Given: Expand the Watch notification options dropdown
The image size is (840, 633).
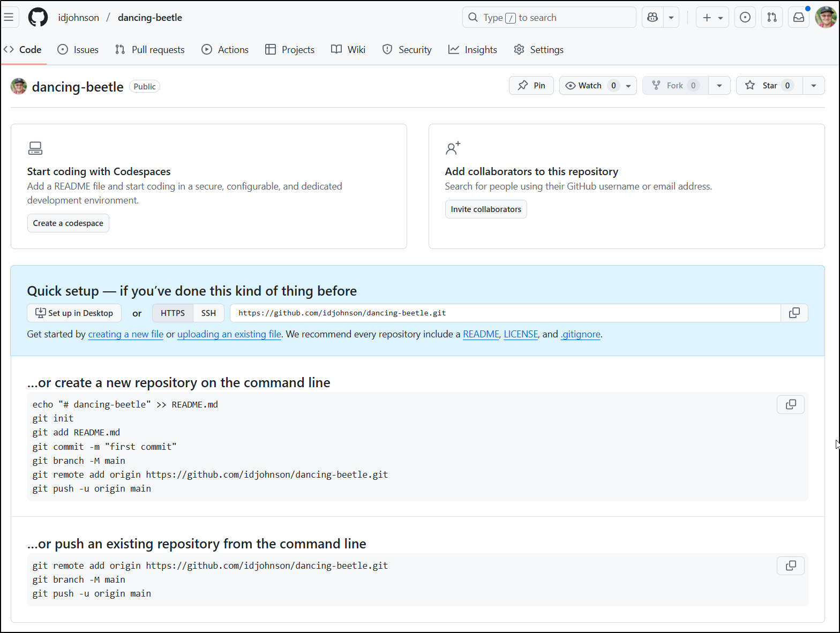Looking at the screenshot, I should tap(628, 86).
